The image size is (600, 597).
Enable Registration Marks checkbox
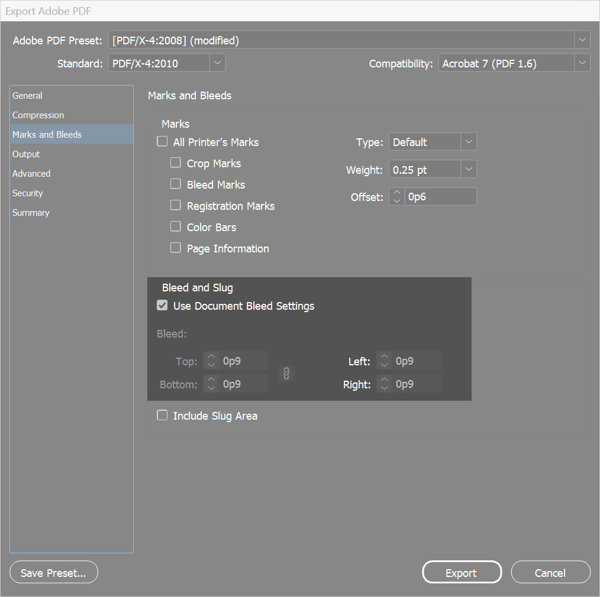coord(176,205)
